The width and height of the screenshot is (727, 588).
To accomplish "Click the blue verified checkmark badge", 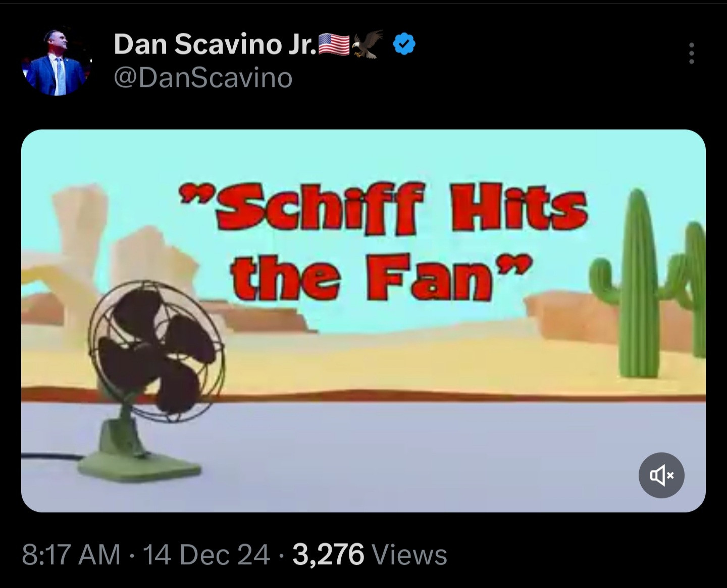I will pyautogui.click(x=404, y=44).
